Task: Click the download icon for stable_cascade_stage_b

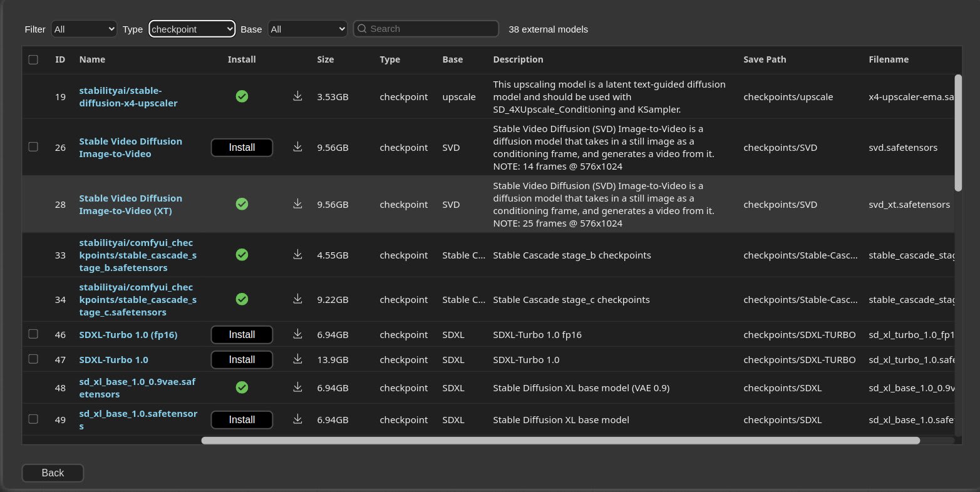Action: point(297,255)
